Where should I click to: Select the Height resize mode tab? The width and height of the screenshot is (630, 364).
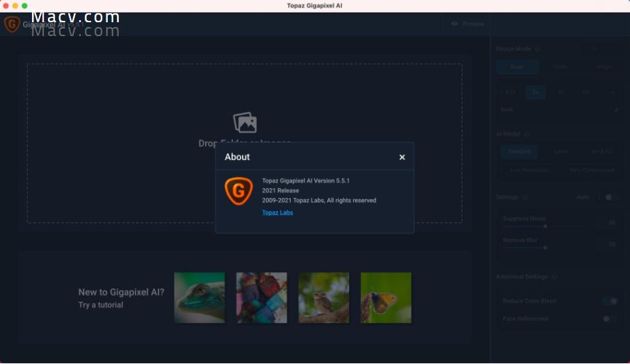click(604, 67)
